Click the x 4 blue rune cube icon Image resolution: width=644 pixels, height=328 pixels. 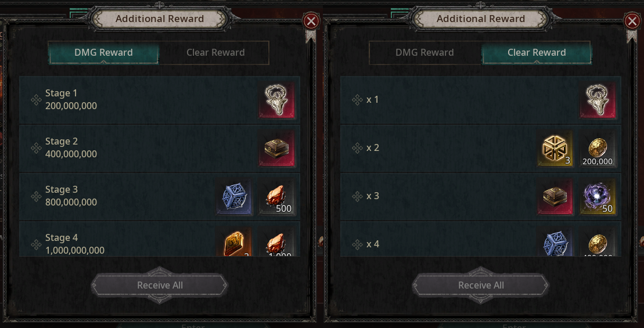coord(555,242)
